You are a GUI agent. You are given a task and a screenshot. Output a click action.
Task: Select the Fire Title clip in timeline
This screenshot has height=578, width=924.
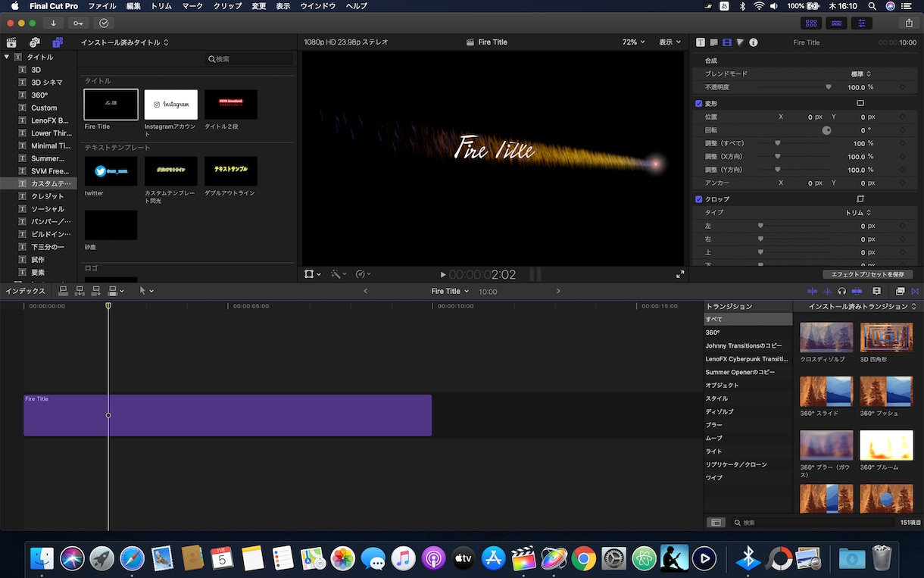(x=227, y=415)
